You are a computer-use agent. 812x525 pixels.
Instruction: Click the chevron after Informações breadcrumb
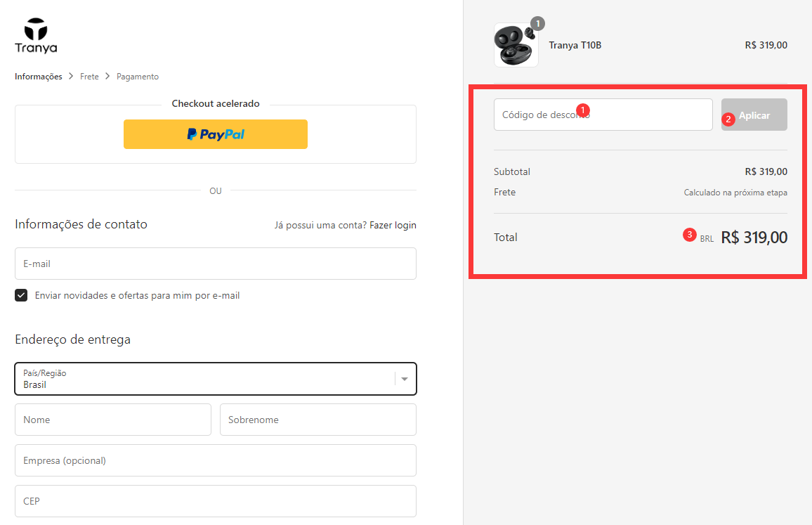(x=71, y=77)
